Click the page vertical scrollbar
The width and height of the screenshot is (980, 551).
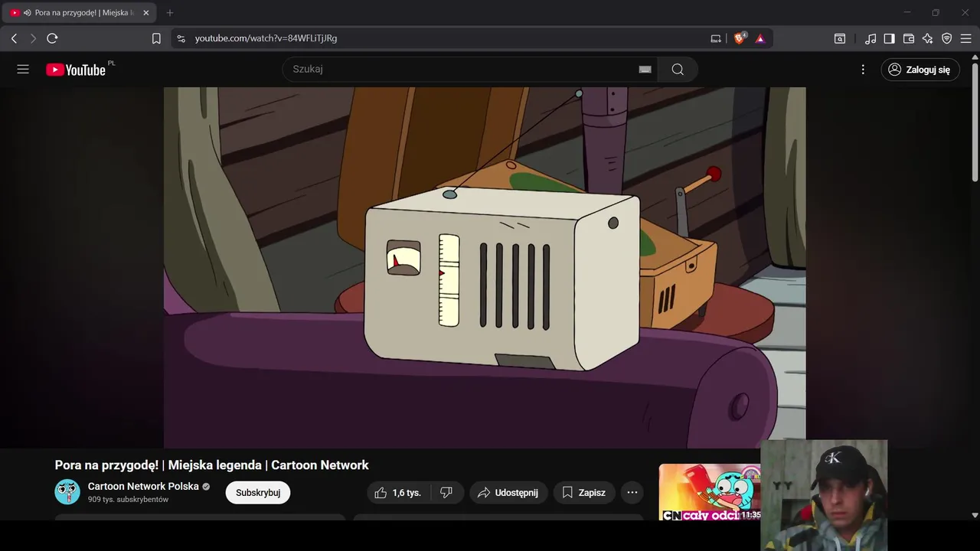point(975,122)
